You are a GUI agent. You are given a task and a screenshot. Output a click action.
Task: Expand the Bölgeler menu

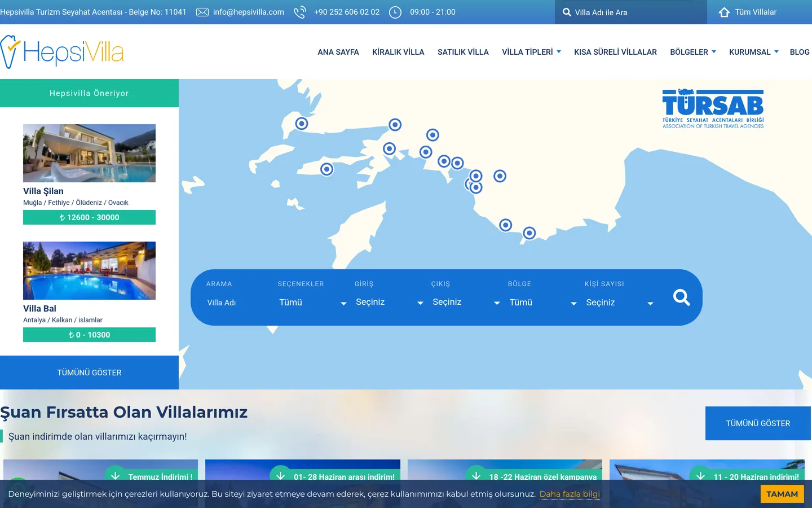point(693,52)
